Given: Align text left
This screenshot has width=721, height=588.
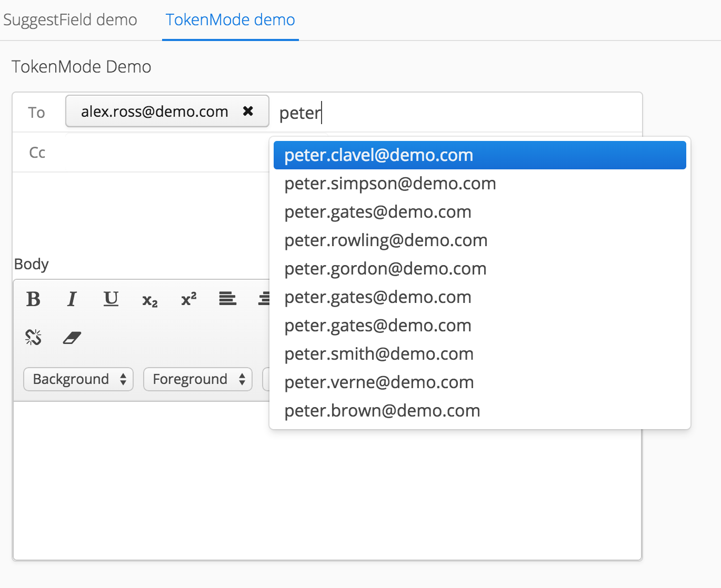Looking at the screenshot, I should [x=227, y=299].
